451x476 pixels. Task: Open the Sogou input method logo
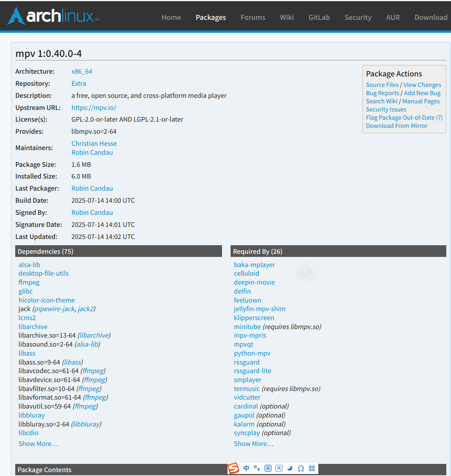click(x=234, y=468)
